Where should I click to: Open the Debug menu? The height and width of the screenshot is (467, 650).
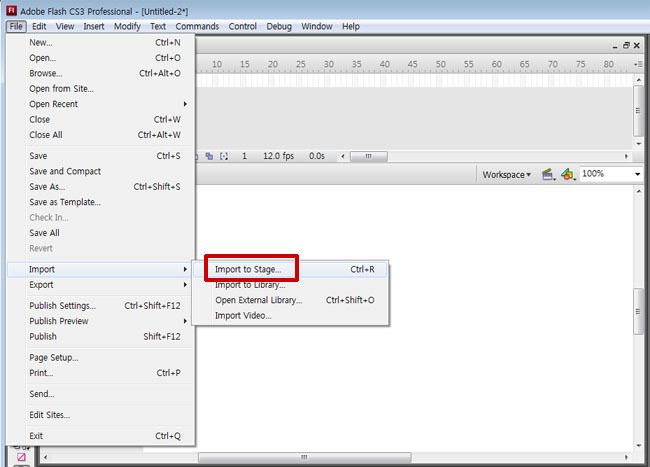(279, 27)
